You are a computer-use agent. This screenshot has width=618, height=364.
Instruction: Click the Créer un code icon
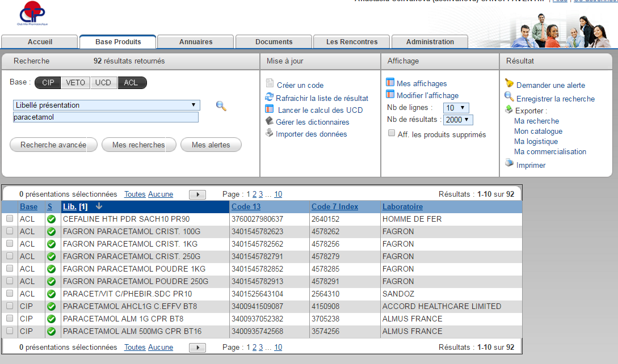[270, 83]
